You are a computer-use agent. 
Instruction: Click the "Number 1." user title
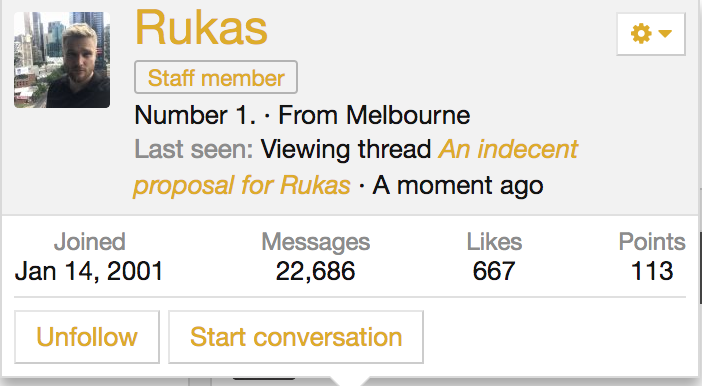click(x=195, y=115)
